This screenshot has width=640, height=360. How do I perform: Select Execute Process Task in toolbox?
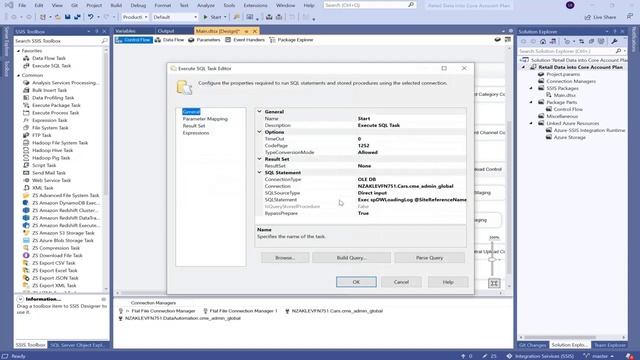(x=56, y=113)
